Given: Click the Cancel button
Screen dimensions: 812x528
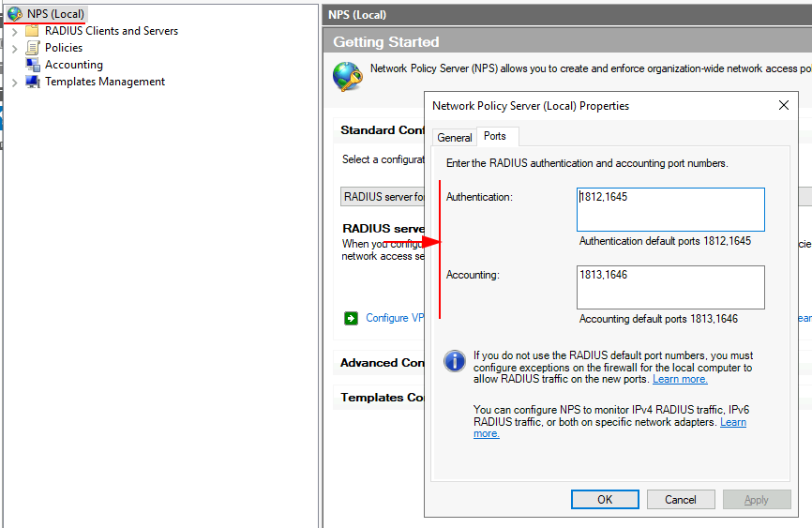Looking at the screenshot, I should [681, 500].
